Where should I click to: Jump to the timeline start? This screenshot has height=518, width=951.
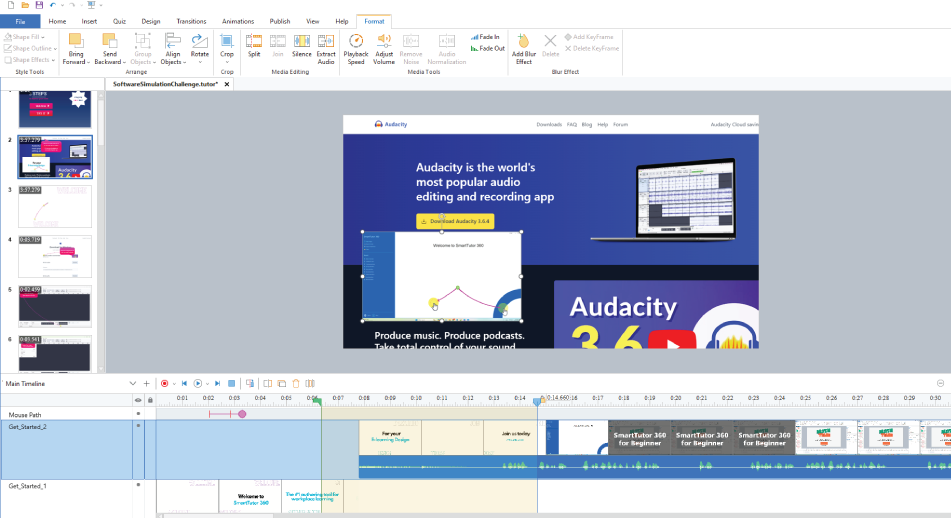[x=184, y=383]
